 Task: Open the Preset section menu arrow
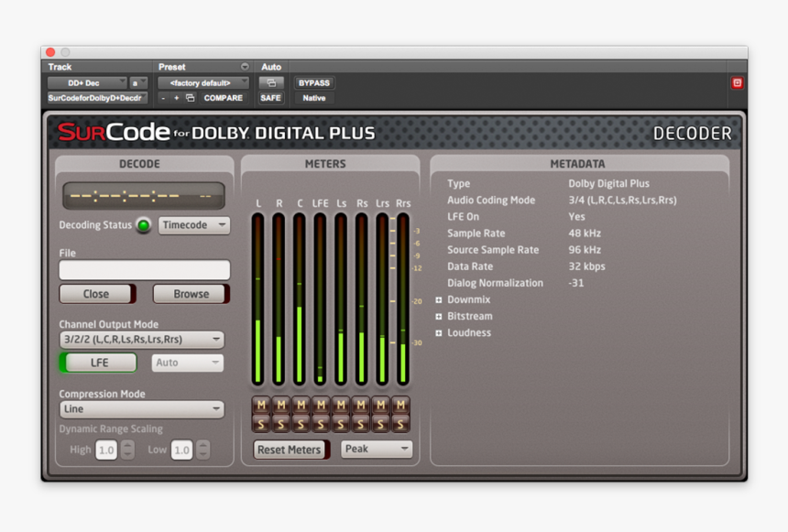[245, 67]
